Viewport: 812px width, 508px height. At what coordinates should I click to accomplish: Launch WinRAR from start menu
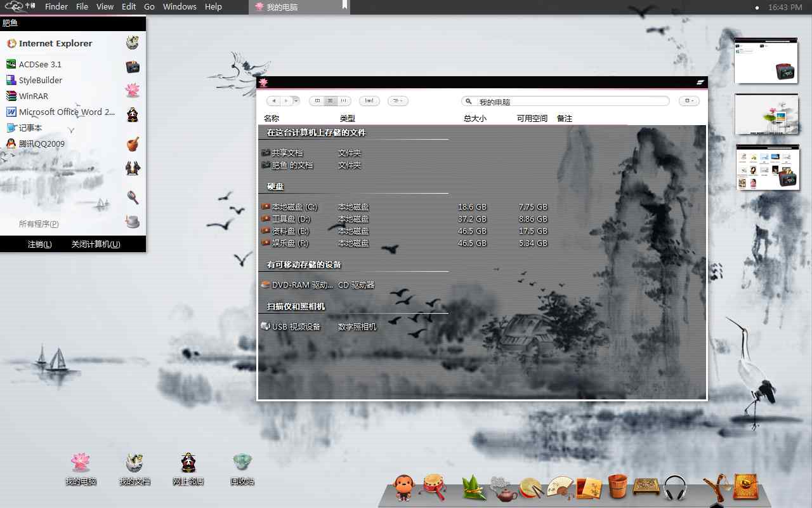tap(27, 96)
